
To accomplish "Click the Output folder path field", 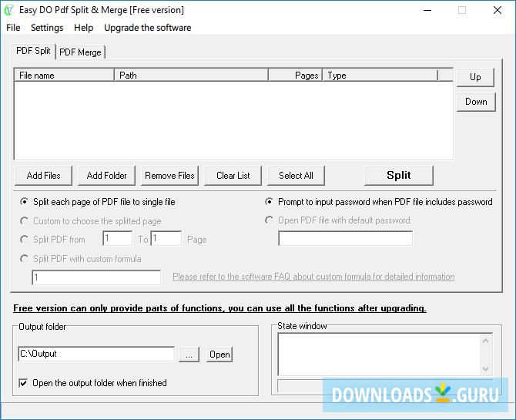I will tap(96, 354).
